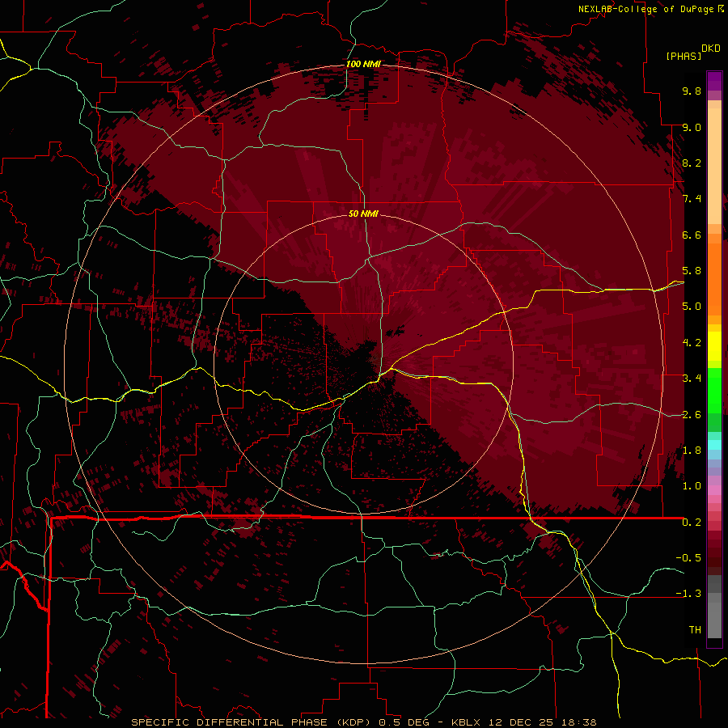This screenshot has width=728, height=728.
Task: Click the 'TH' threshold label on the scale
Action: tap(695, 630)
